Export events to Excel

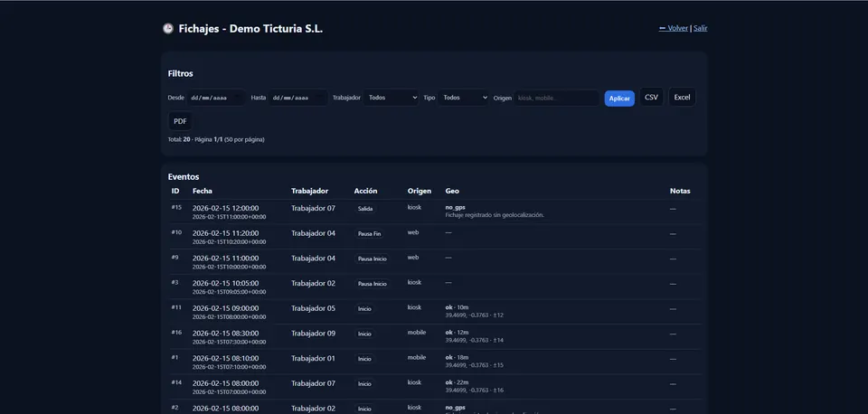[x=682, y=97]
